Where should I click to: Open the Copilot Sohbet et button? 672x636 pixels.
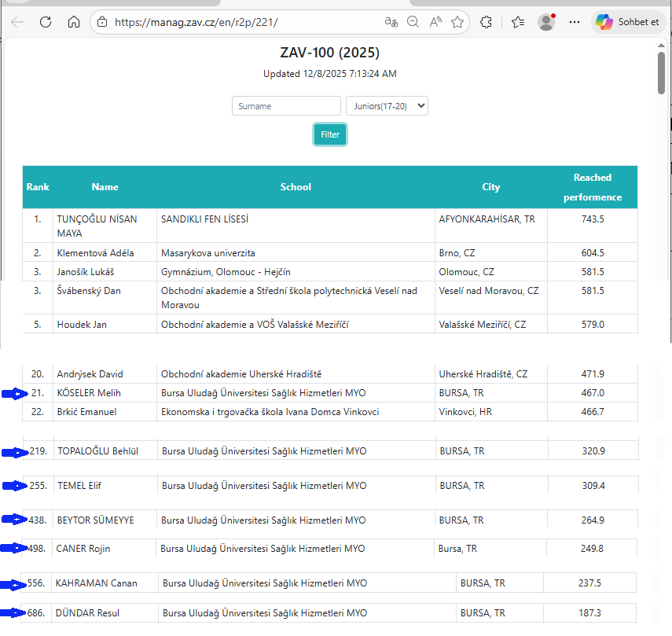pos(629,22)
